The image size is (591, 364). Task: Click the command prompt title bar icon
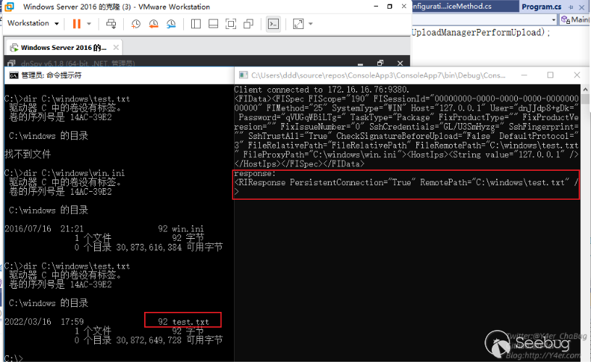pyautogui.click(x=14, y=75)
